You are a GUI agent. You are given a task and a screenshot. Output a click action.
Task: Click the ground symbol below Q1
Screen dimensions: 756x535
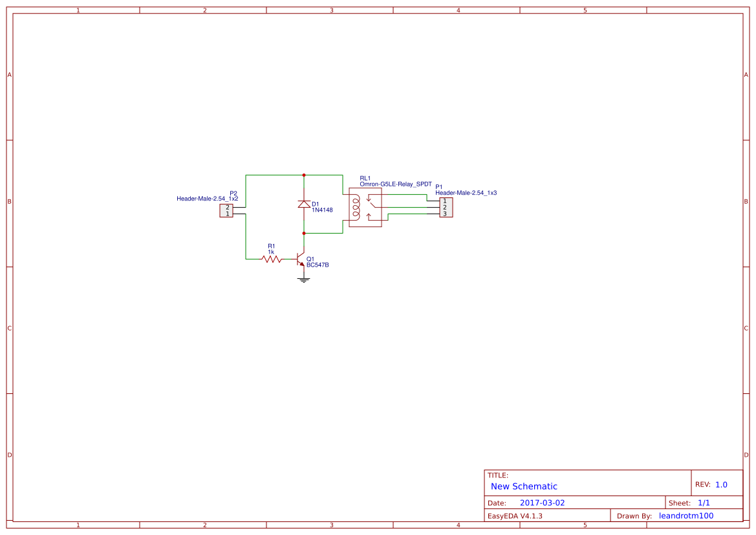pos(303,279)
